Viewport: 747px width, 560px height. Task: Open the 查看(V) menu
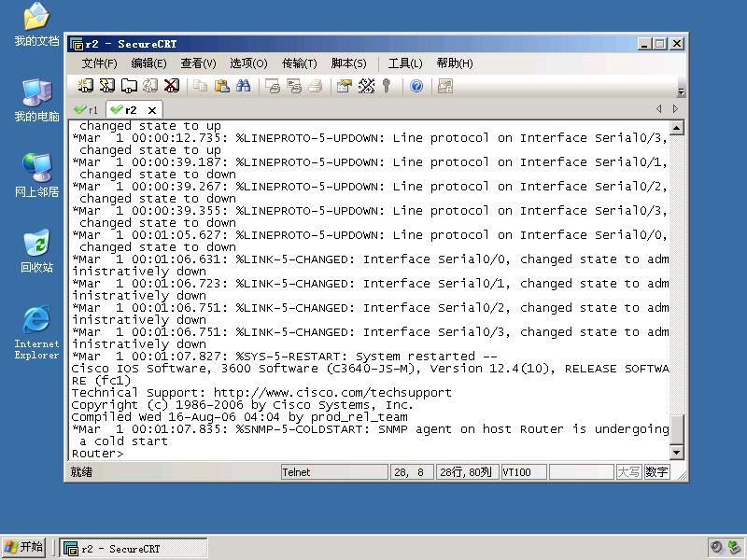pos(198,63)
